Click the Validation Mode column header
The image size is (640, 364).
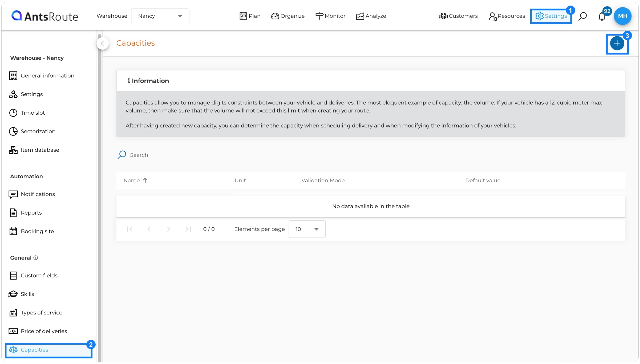click(323, 180)
